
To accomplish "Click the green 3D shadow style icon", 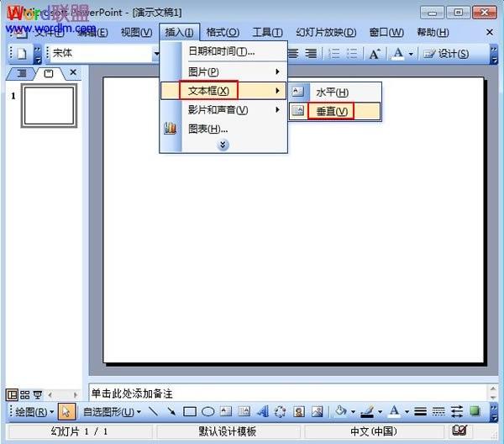I will click(x=475, y=411).
